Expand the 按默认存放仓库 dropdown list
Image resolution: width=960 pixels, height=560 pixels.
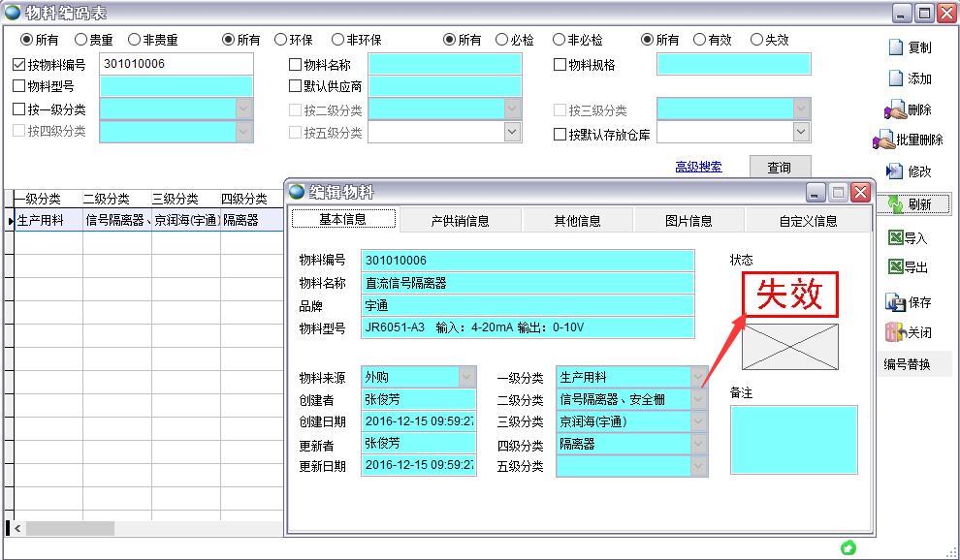click(x=801, y=133)
